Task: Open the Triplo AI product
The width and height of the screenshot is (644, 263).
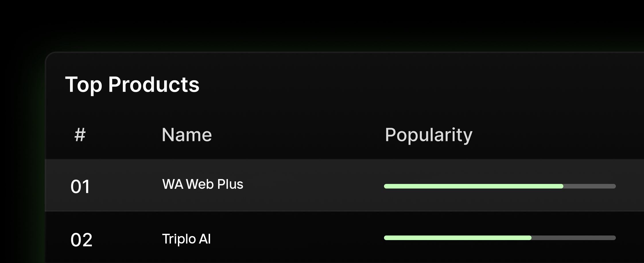Action: point(186,239)
